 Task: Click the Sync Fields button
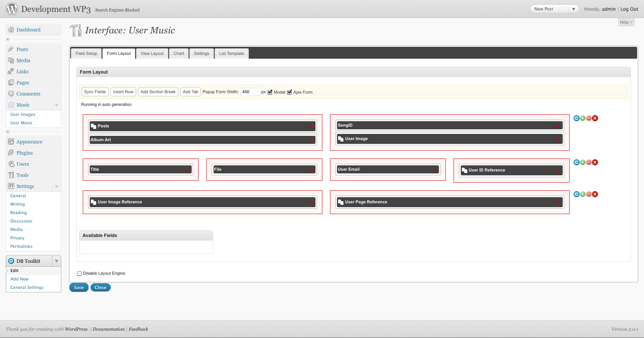tap(95, 92)
